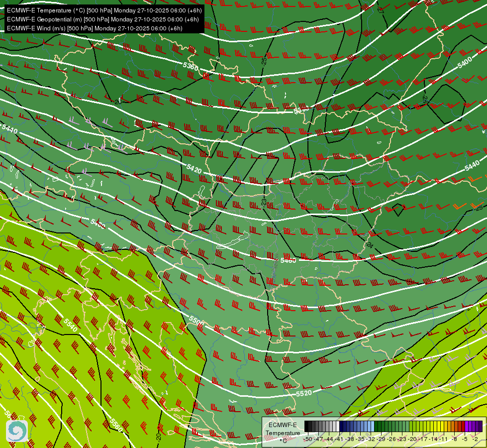Click the -8 value in the legend

click(x=454, y=440)
